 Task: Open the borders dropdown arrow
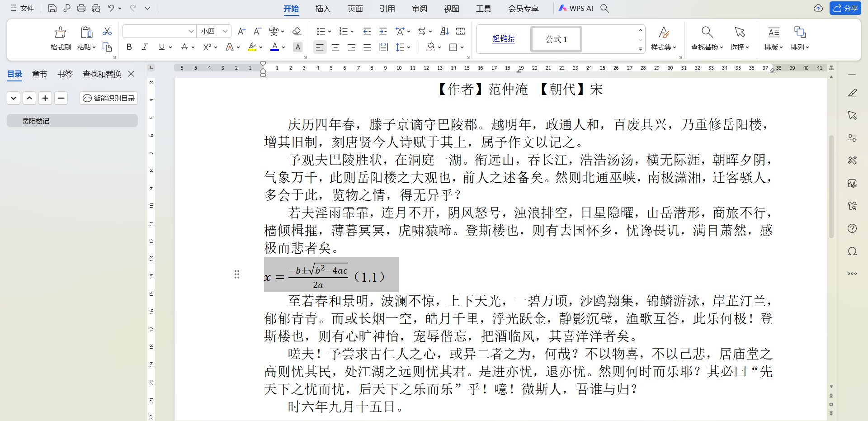click(462, 47)
